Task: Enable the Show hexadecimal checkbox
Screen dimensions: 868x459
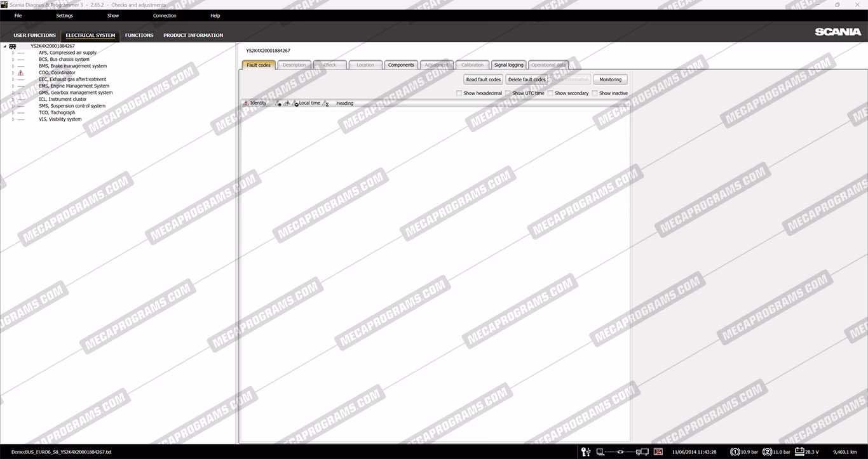Action: (459, 93)
